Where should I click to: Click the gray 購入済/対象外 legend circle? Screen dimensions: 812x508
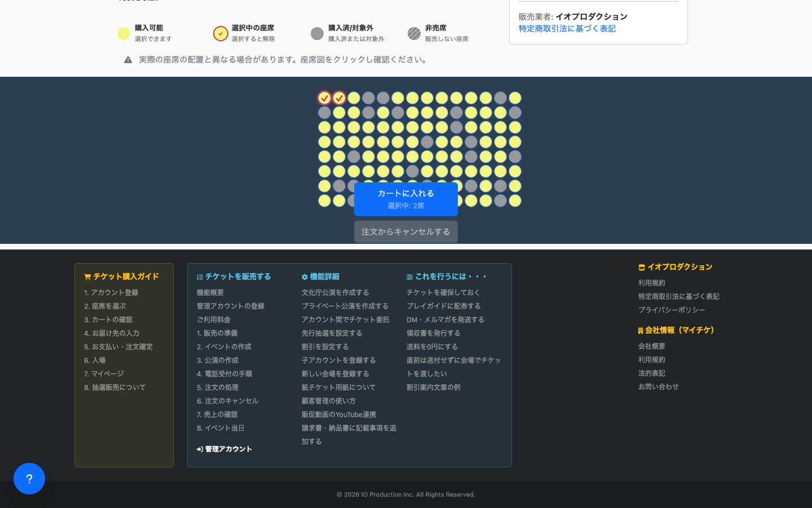317,33
